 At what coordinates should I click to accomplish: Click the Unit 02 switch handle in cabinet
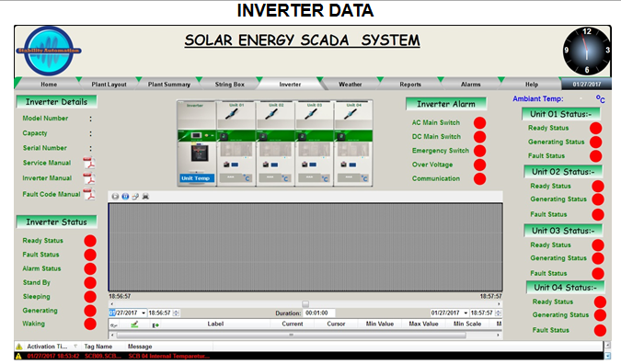pos(271,114)
